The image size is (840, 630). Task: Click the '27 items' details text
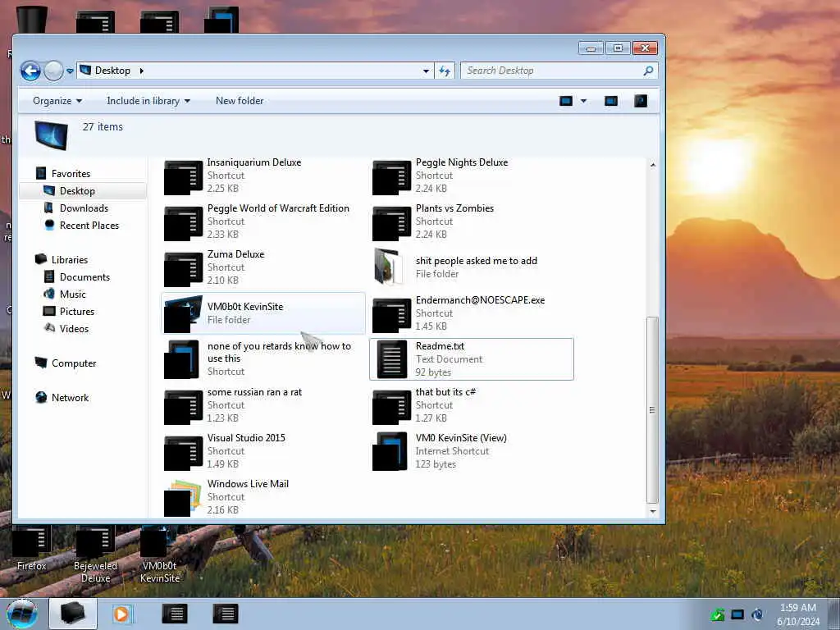[x=103, y=126]
